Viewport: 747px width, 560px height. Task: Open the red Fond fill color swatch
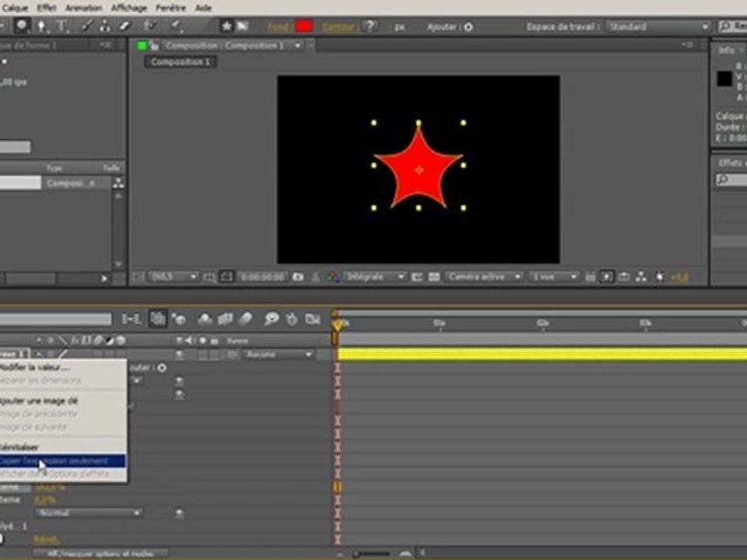coord(304,26)
